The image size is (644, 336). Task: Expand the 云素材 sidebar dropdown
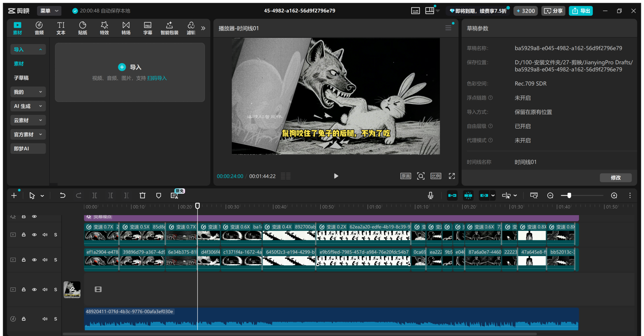pyautogui.click(x=28, y=120)
